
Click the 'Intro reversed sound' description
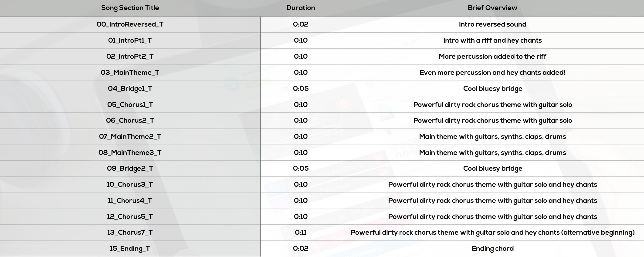[x=492, y=24]
